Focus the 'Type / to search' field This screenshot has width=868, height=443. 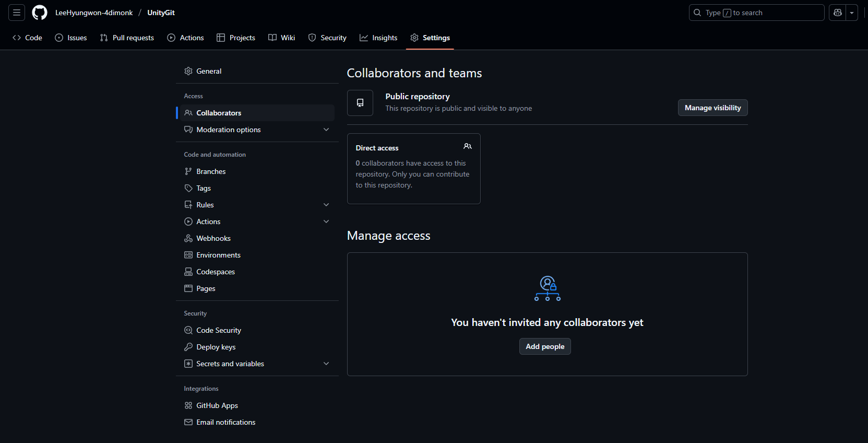click(x=756, y=13)
